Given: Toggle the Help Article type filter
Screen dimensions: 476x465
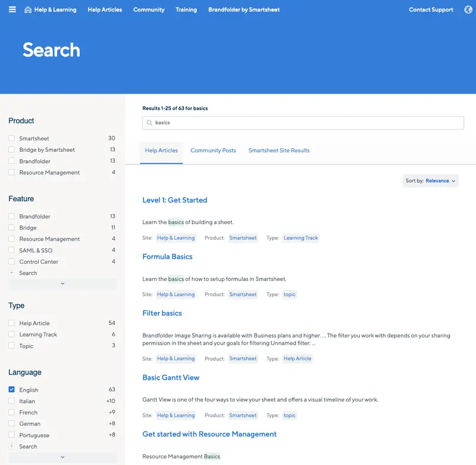Looking at the screenshot, I should point(11,322).
